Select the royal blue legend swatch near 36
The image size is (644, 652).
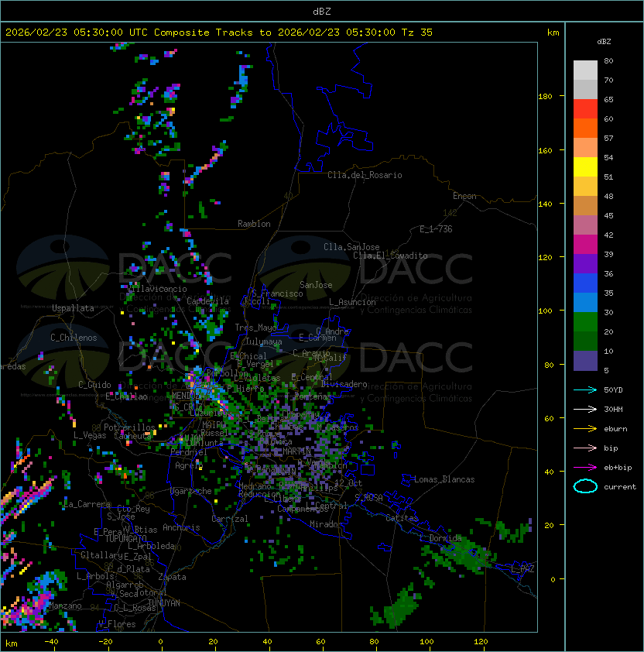coord(585,283)
